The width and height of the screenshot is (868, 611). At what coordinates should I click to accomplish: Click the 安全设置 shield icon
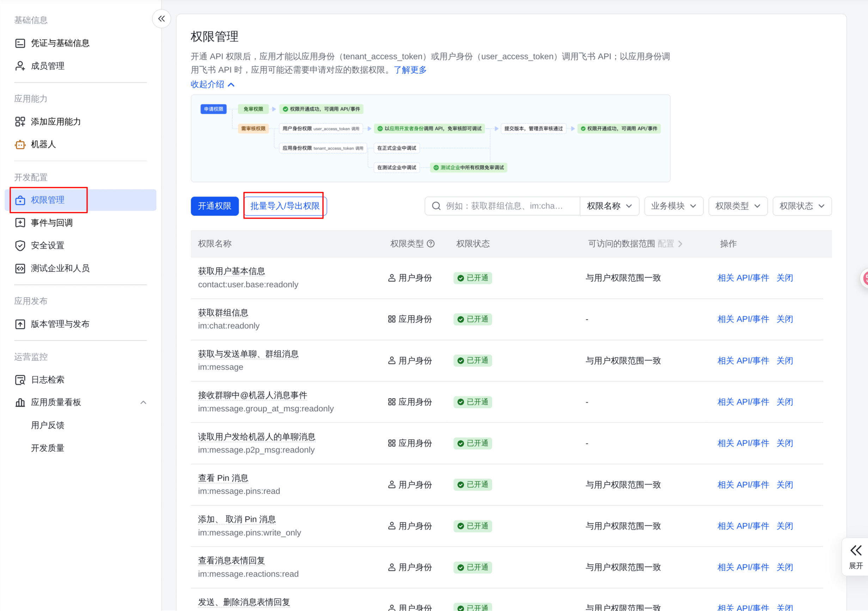point(20,245)
